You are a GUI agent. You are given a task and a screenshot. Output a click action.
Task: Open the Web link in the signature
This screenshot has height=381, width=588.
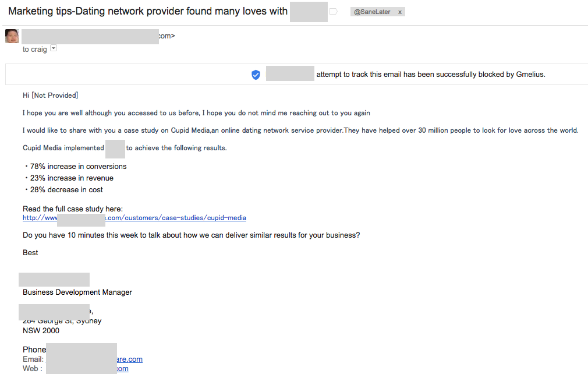click(122, 369)
